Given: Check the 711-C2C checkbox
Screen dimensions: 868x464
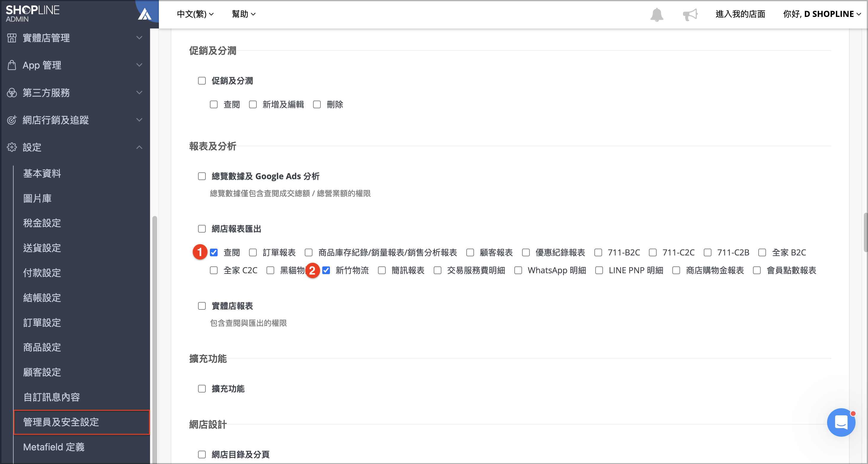Looking at the screenshot, I should click(653, 252).
